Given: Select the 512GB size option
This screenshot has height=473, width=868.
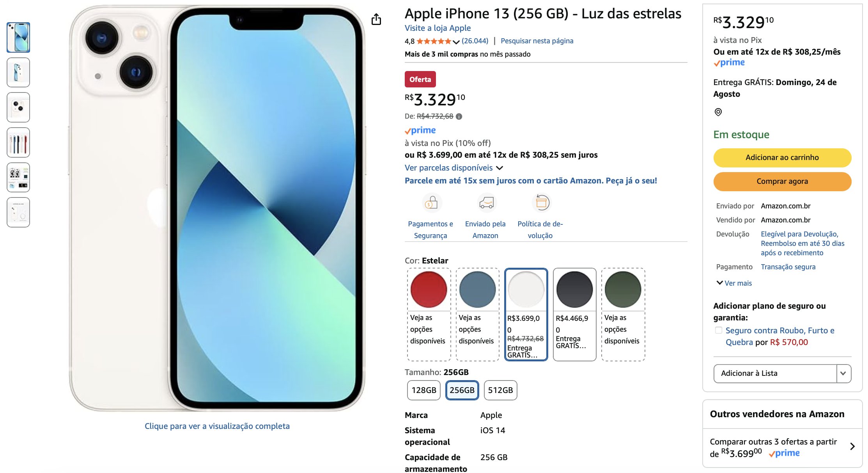Looking at the screenshot, I should pyautogui.click(x=500, y=390).
